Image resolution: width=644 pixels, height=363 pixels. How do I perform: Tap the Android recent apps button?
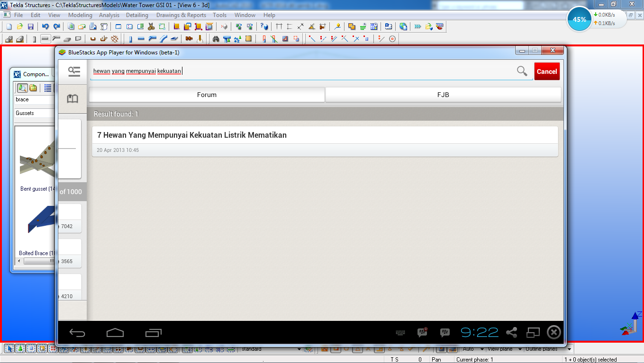coord(154,333)
